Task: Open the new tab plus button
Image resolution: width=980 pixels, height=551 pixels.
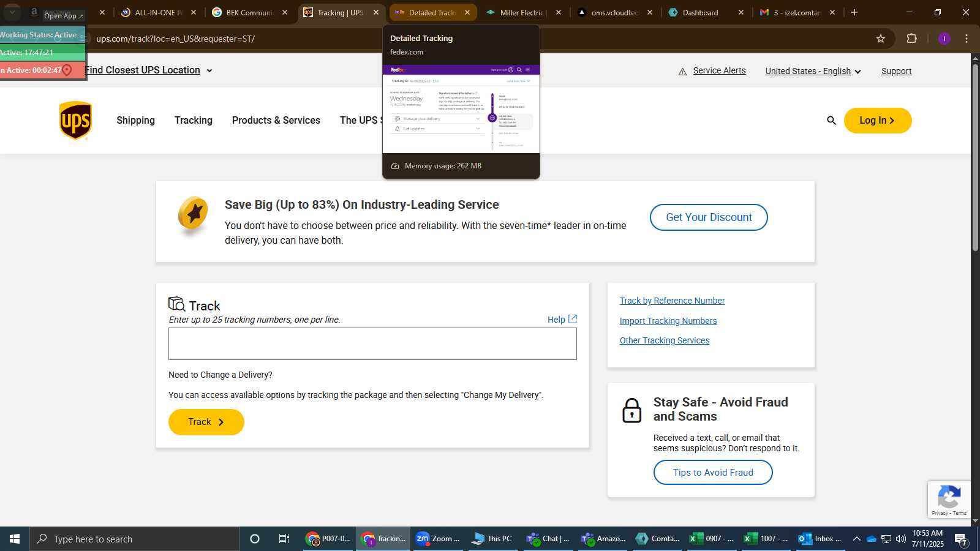Action: coord(854,12)
